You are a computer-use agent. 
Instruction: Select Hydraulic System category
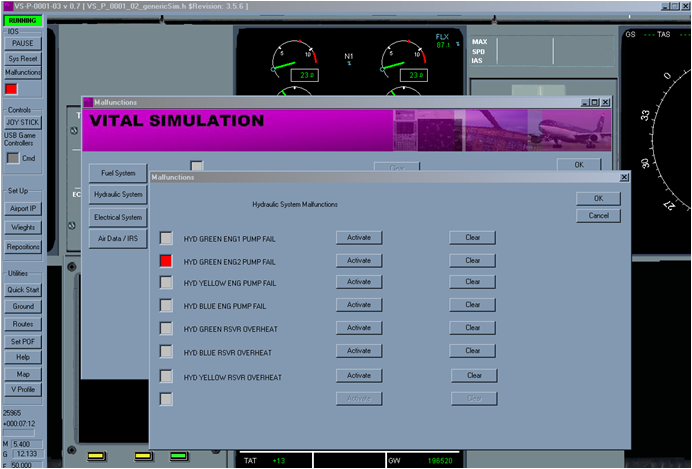pyautogui.click(x=118, y=194)
